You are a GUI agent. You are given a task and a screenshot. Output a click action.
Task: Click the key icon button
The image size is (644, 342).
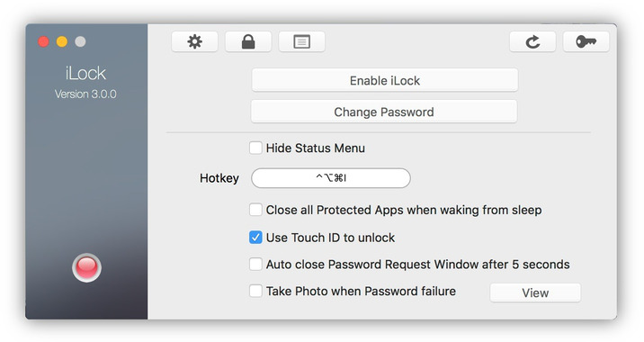click(586, 41)
